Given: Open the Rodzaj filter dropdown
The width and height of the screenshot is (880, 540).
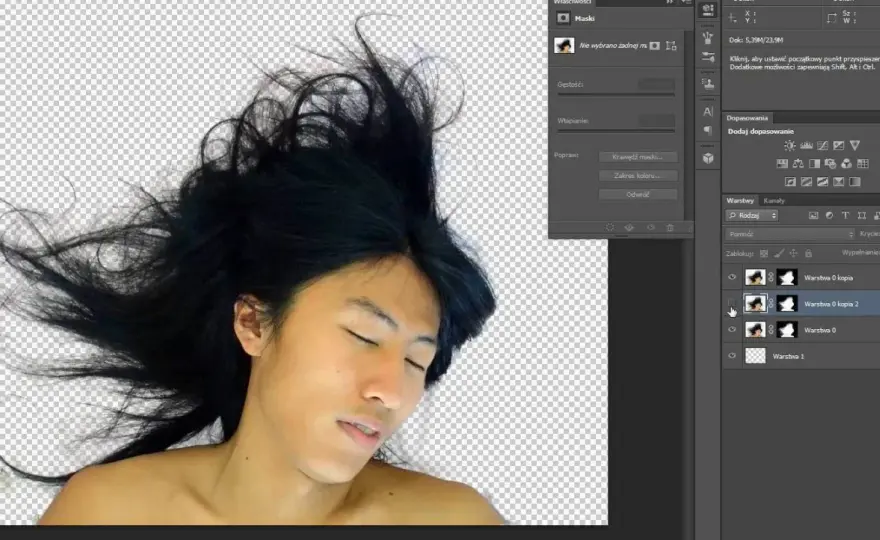Looking at the screenshot, I should click(x=752, y=216).
